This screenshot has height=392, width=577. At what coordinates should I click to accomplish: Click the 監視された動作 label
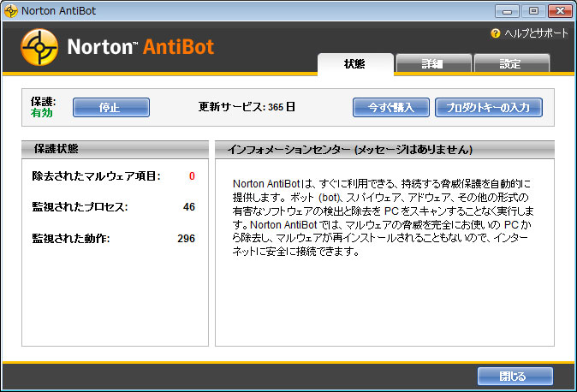(x=71, y=239)
